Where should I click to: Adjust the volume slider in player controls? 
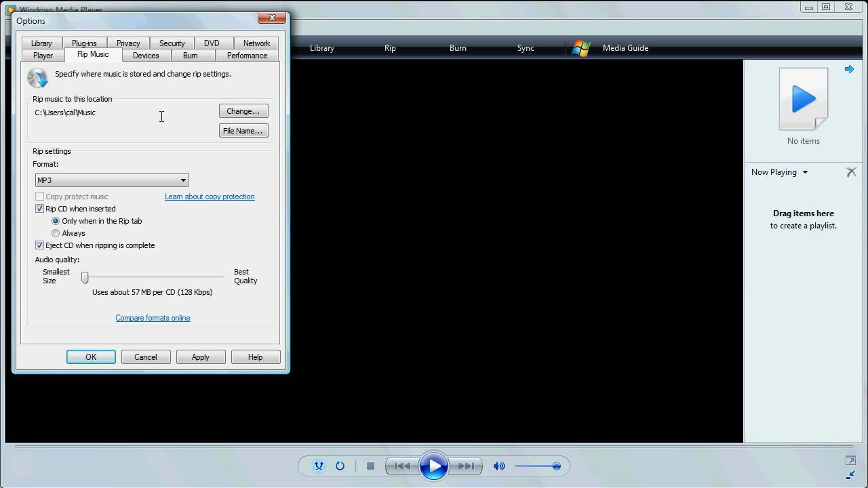pyautogui.click(x=537, y=466)
